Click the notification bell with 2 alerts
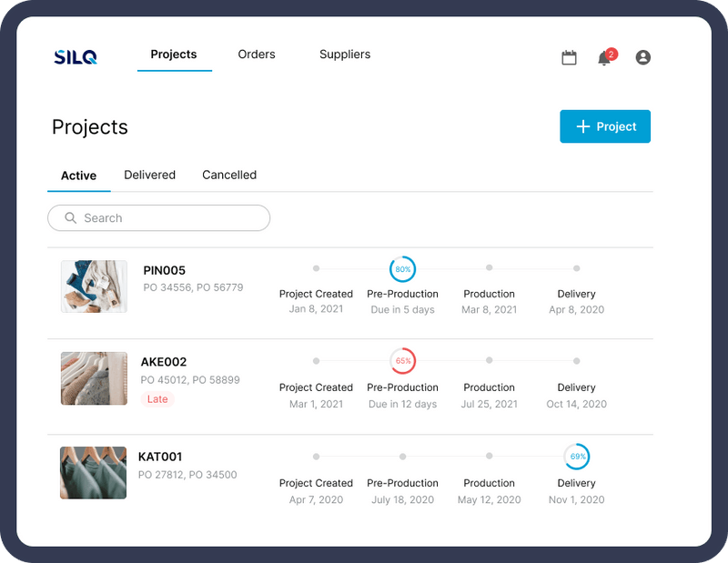This screenshot has height=563, width=728. tap(604, 56)
